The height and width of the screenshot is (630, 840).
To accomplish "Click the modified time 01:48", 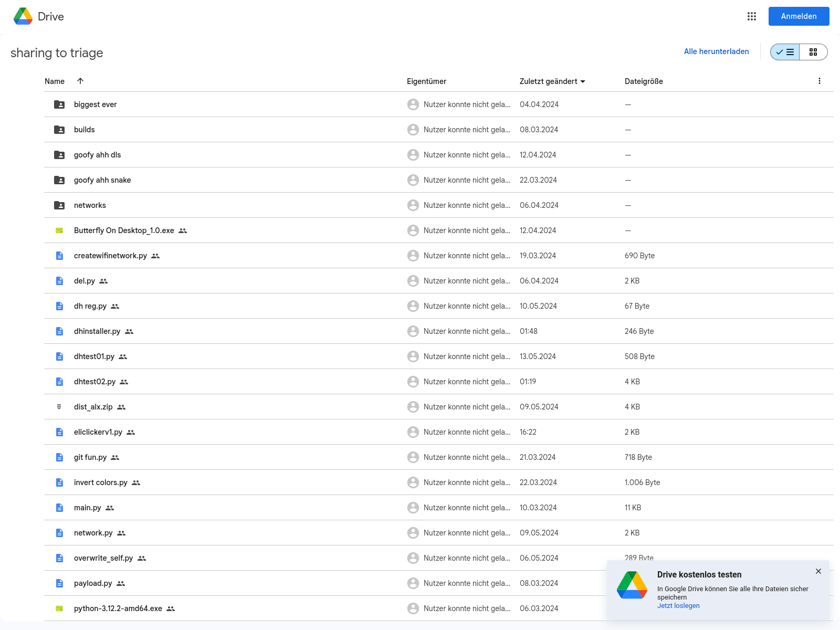I will coord(529,331).
